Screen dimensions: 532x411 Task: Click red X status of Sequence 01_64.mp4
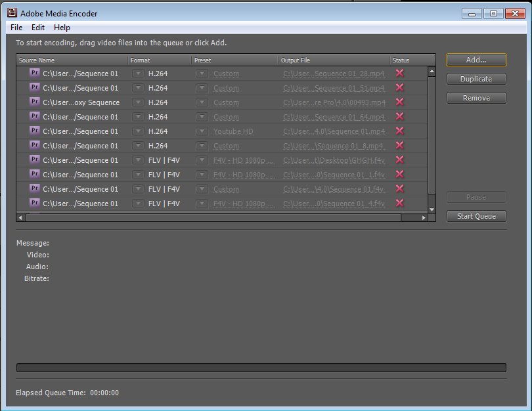(400, 116)
